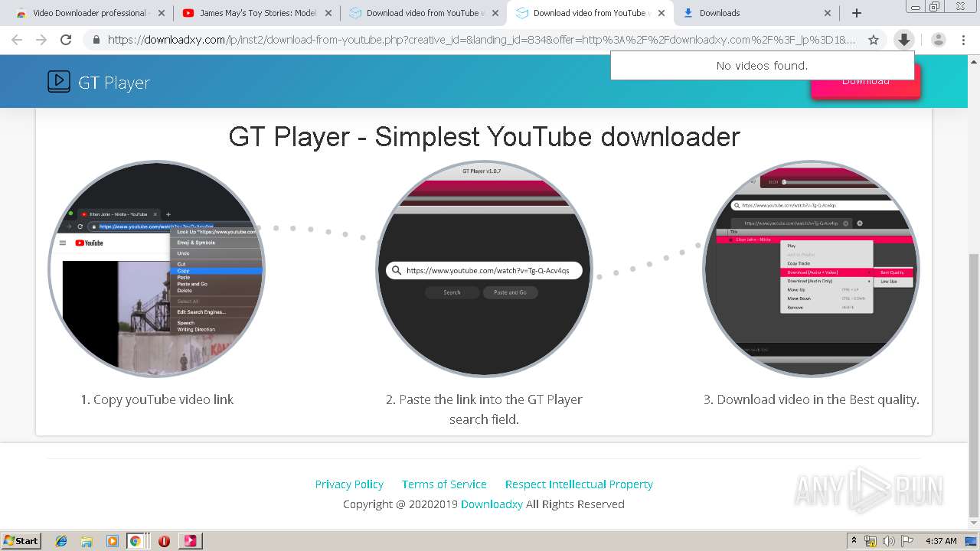Close the active Download video from YouTube tab

[x=661, y=13]
